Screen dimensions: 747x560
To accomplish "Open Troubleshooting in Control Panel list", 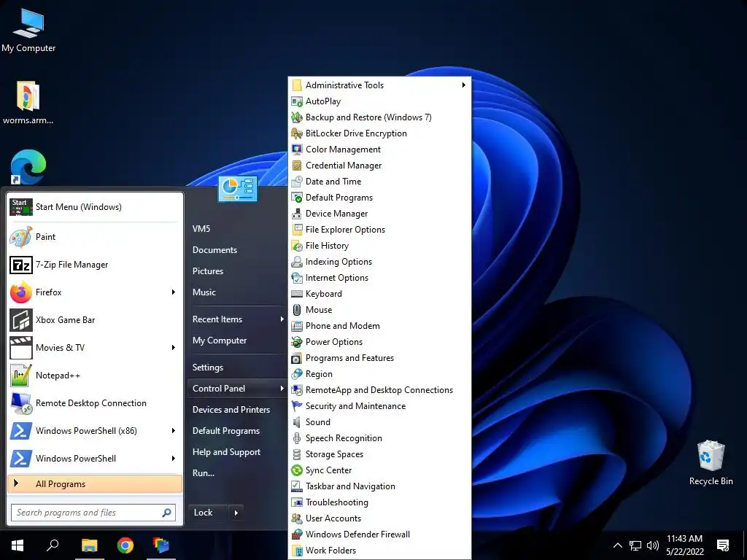I will (x=337, y=502).
